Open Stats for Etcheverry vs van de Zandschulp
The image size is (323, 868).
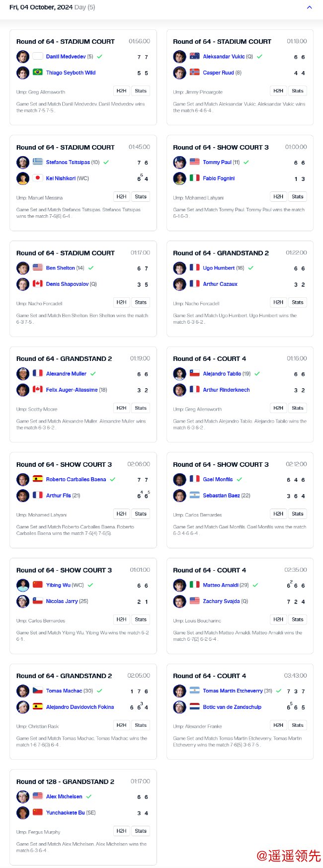tap(298, 725)
